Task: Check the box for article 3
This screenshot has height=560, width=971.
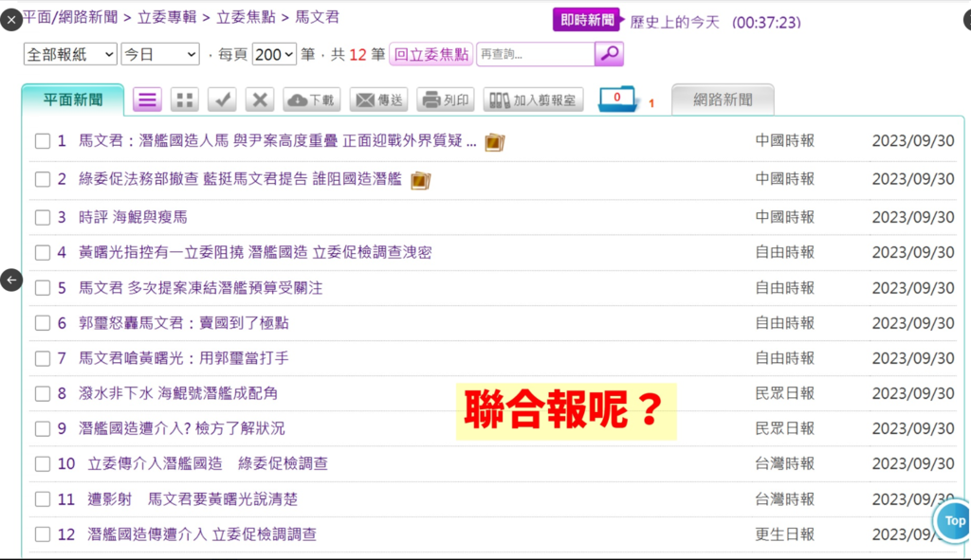Action: [x=43, y=217]
